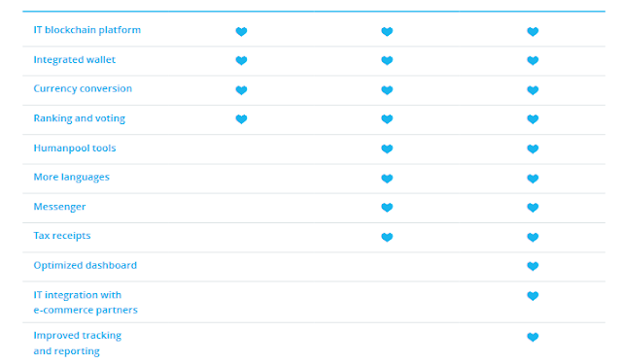This screenshot has height=364, width=622.
Task: Click the first-column heart for IT blockchain platform
Action: pos(241,31)
